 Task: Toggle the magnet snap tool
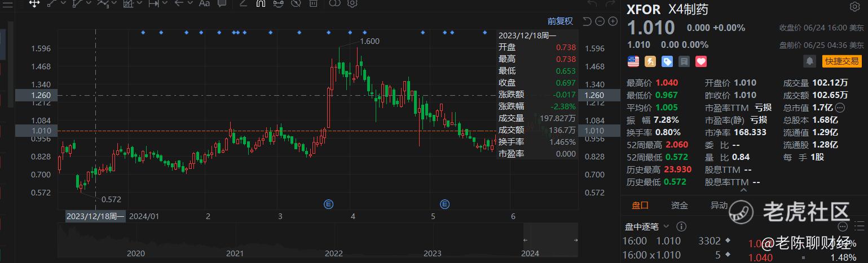(260, 3)
